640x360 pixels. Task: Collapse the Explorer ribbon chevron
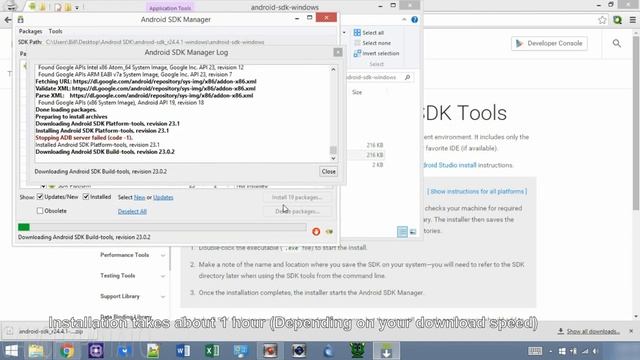(404, 20)
